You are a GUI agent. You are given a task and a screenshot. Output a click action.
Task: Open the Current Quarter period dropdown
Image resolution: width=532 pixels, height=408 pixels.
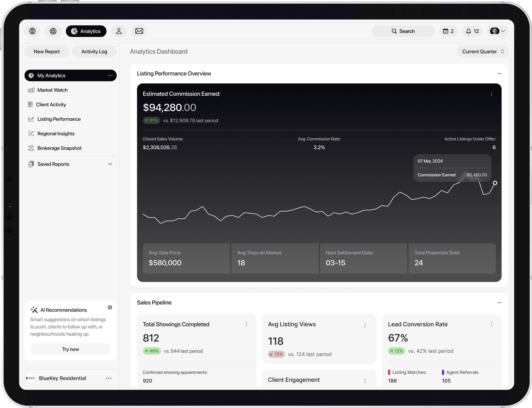(x=482, y=51)
